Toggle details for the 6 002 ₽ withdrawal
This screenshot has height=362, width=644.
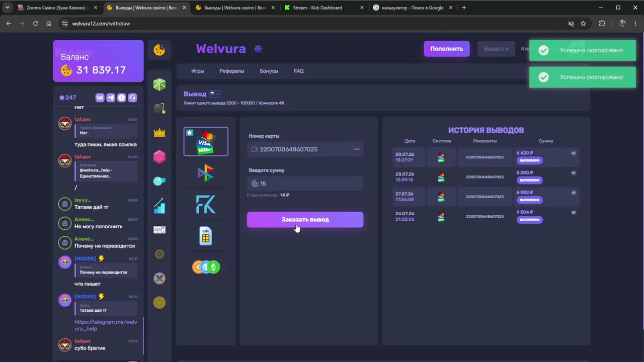(574, 193)
